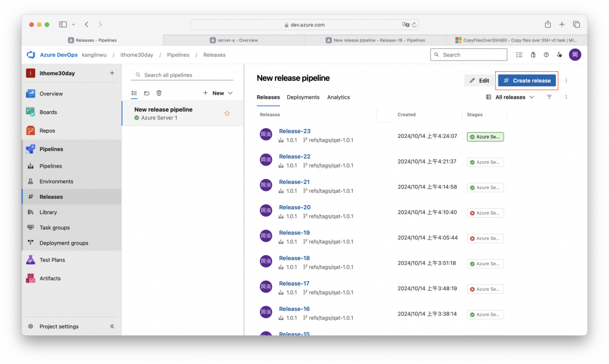
Task: Open Release-23 link
Action: click(294, 131)
